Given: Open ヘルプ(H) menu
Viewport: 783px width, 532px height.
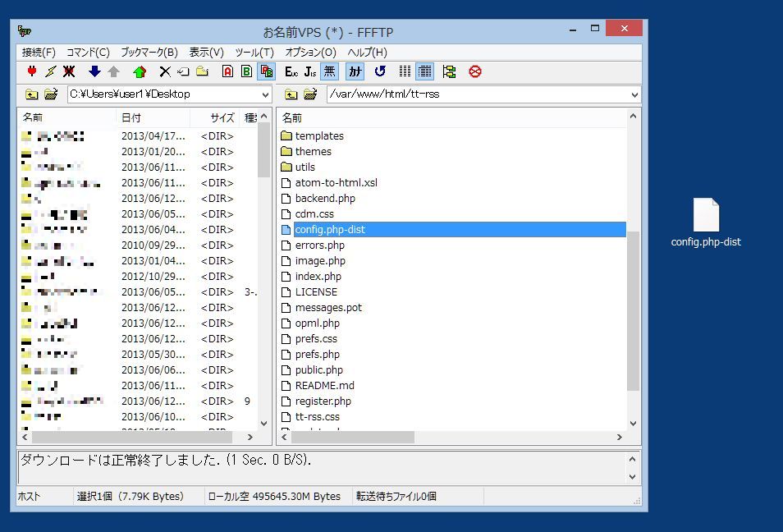Looking at the screenshot, I should coord(367,53).
